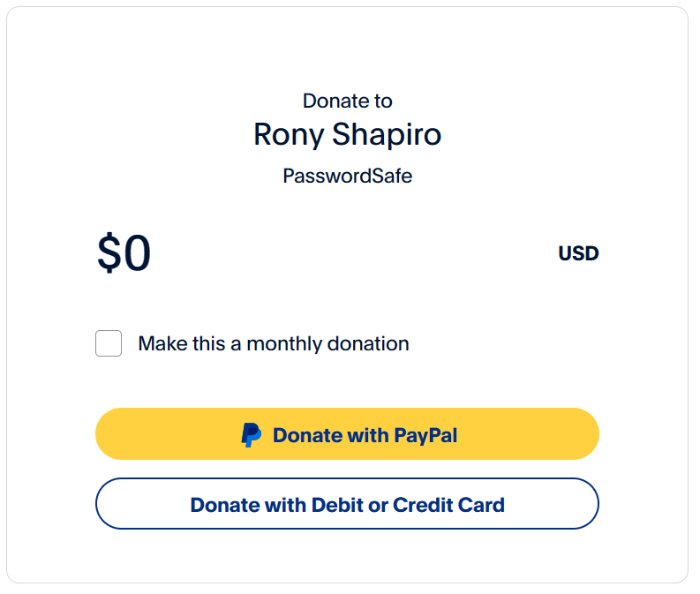Click the PayPal logo icon in yellow button
The image size is (700, 594).
click(x=252, y=435)
